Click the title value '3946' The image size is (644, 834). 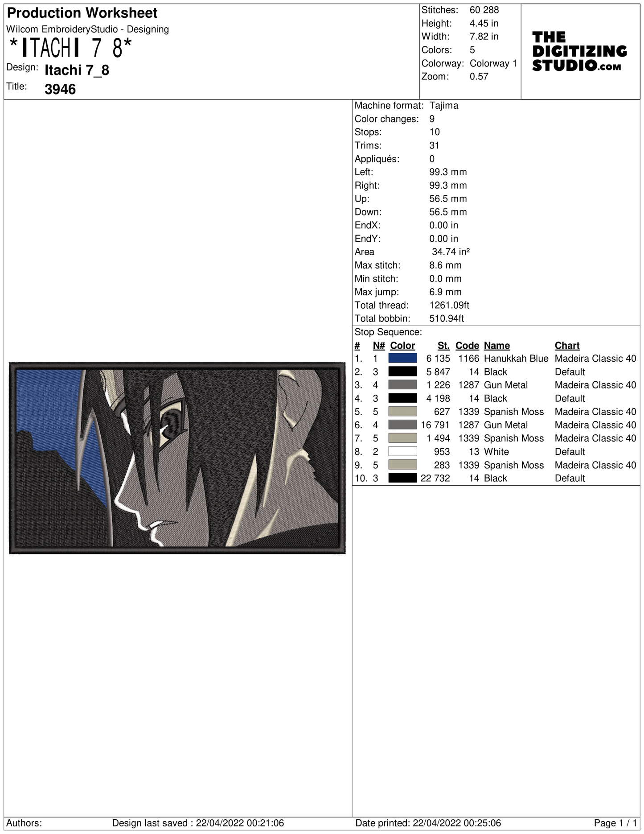click(x=60, y=89)
